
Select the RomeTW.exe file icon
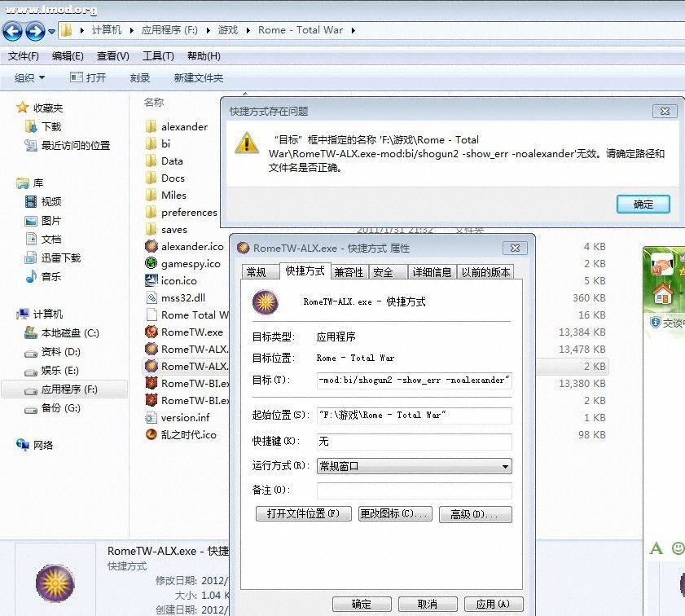pos(151,332)
